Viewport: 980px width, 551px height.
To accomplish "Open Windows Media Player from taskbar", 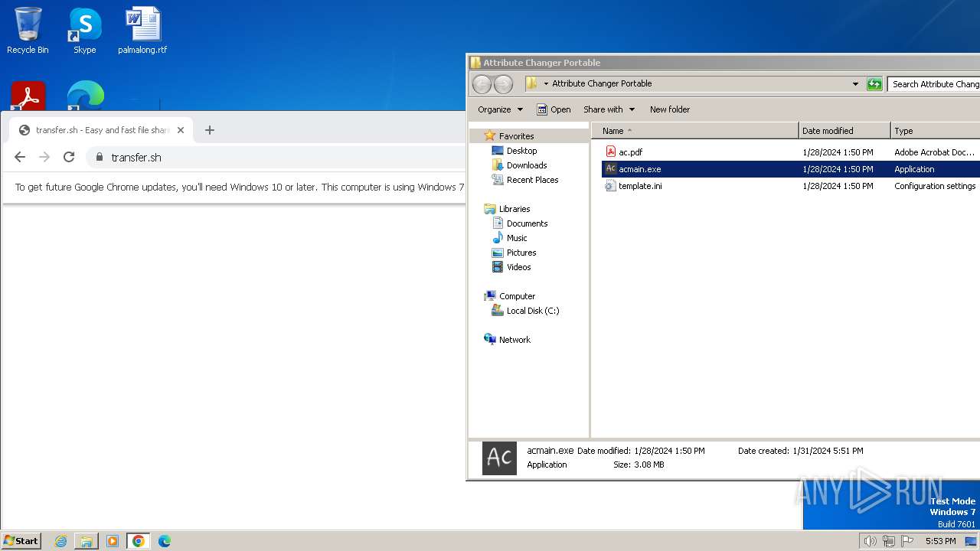I will tap(113, 541).
